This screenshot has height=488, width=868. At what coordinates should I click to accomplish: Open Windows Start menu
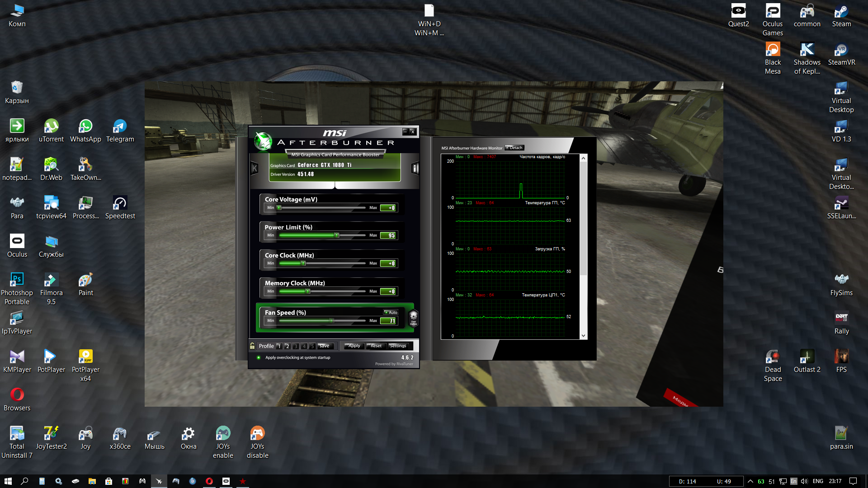pyautogui.click(x=8, y=481)
